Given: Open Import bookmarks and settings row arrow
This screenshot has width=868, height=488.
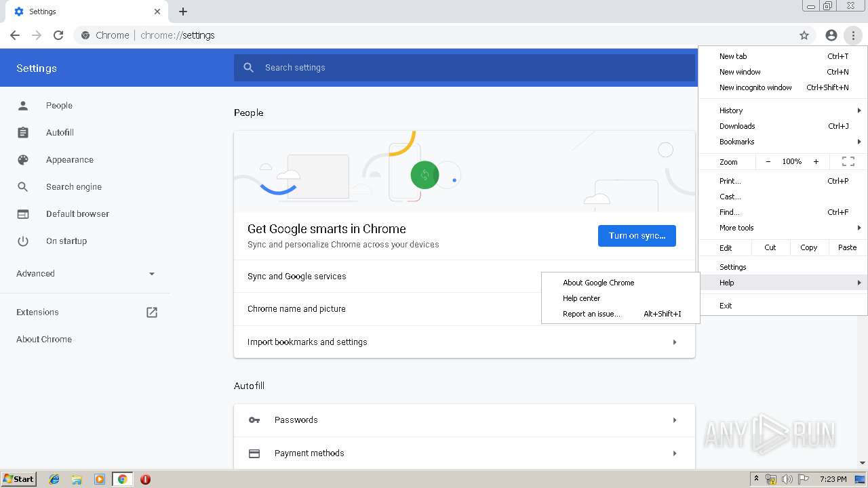Looking at the screenshot, I should [675, 342].
